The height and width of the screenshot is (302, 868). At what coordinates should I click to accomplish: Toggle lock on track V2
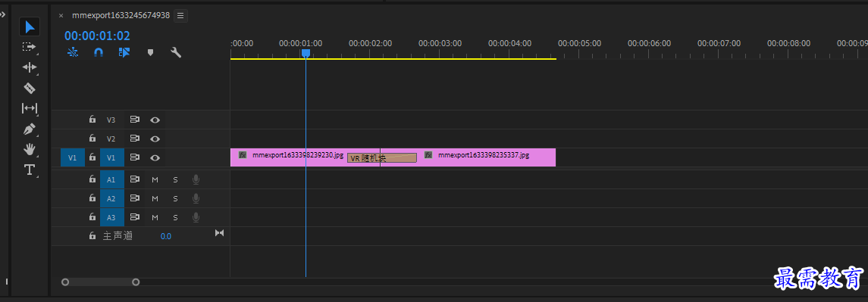point(92,139)
